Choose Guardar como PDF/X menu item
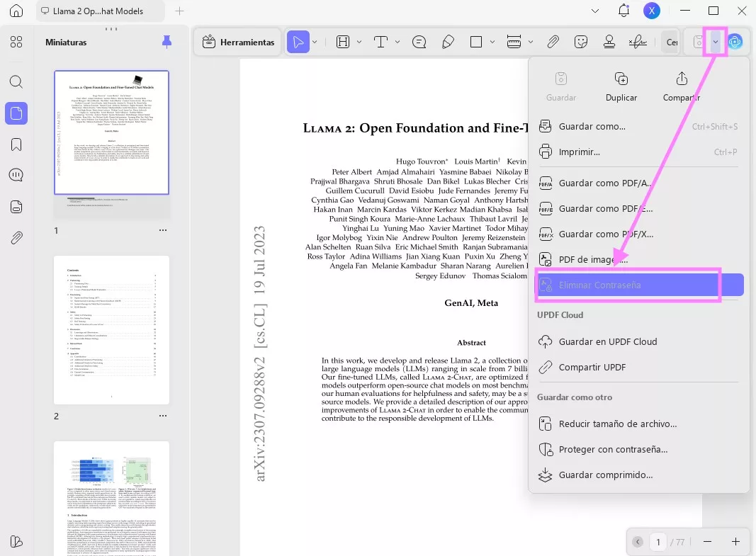The height and width of the screenshot is (556, 756). [x=638, y=234]
